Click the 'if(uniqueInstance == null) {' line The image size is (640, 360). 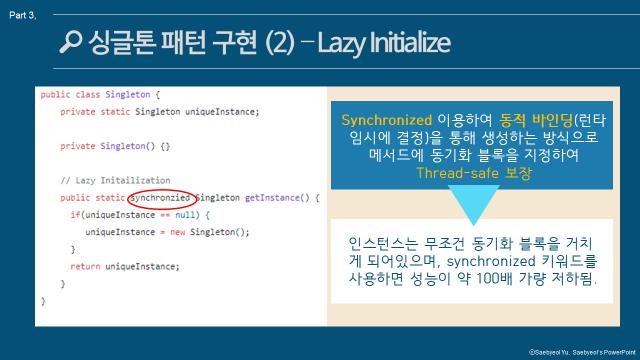click(140, 215)
